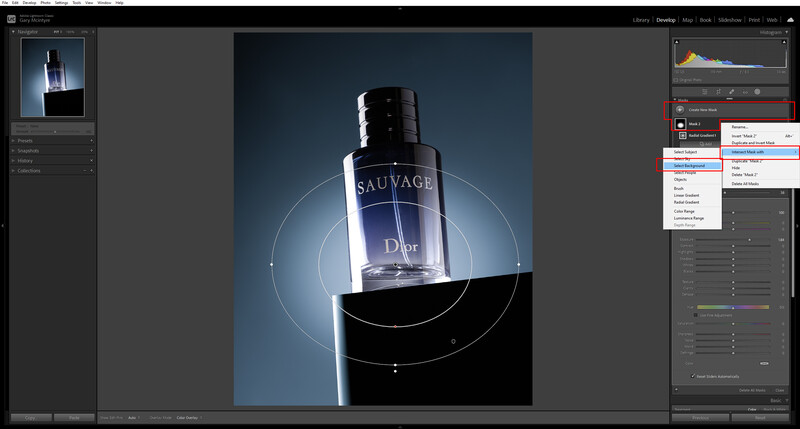Image resolution: width=800 pixels, height=429 pixels.
Task: Set Navigator zoom to FIT
Action: [x=57, y=32]
